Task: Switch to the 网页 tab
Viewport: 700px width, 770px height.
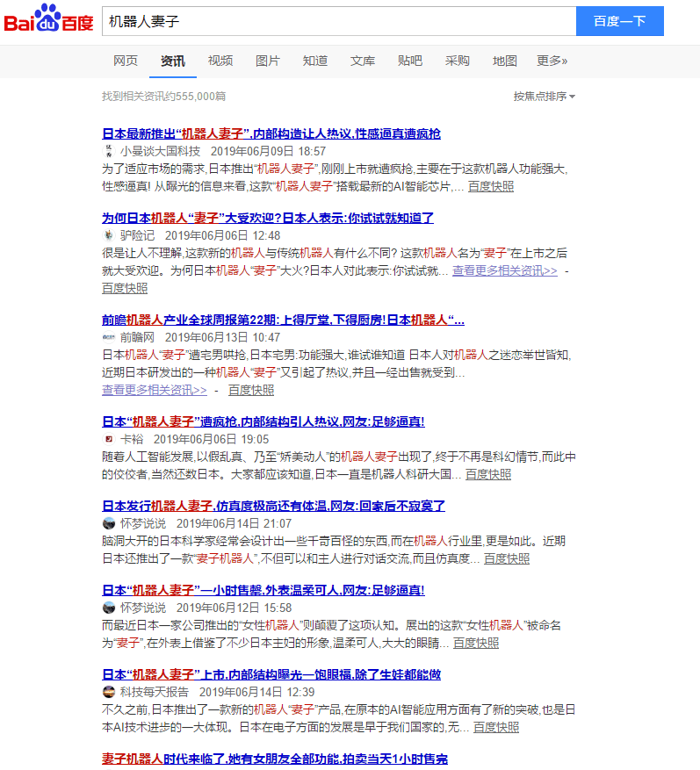Action: (126, 61)
